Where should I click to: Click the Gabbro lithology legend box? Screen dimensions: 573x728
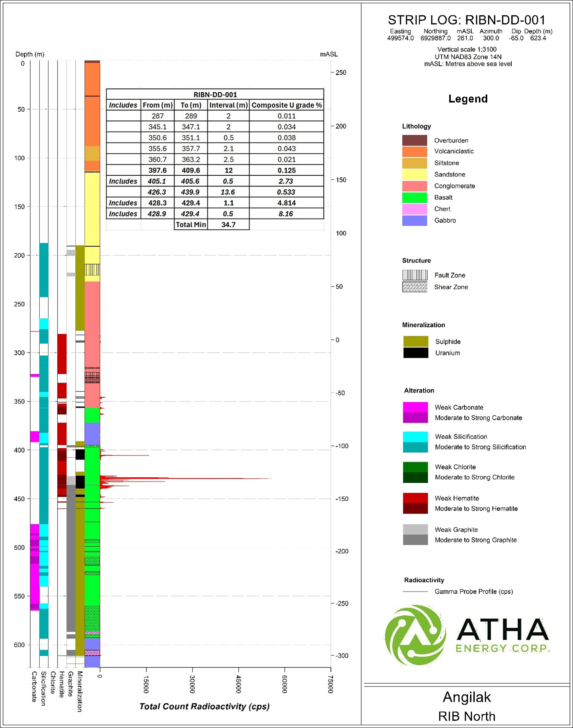click(x=415, y=221)
